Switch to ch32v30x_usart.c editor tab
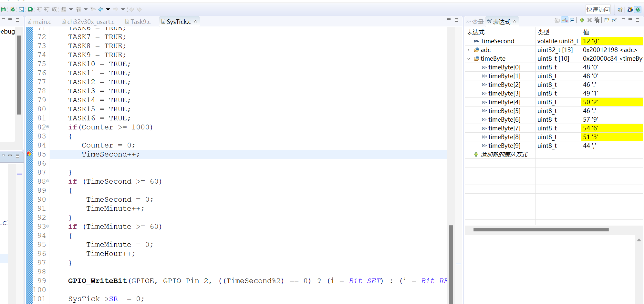Viewport: 644px width, 304px height. [x=88, y=22]
